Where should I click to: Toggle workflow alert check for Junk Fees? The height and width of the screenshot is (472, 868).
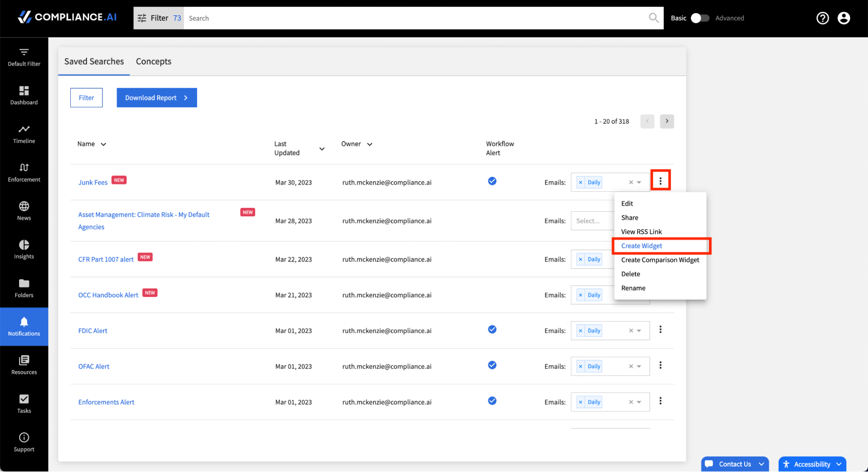(x=492, y=181)
